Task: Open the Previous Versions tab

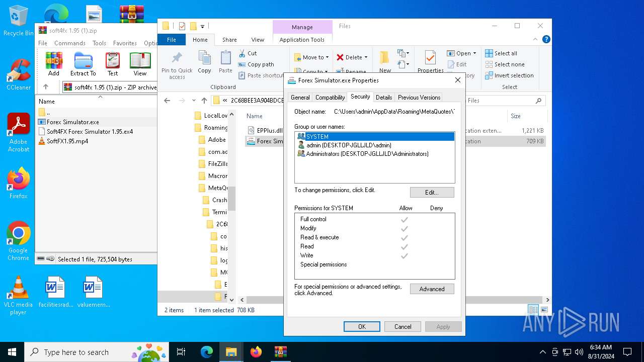Action: coord(419,98)
